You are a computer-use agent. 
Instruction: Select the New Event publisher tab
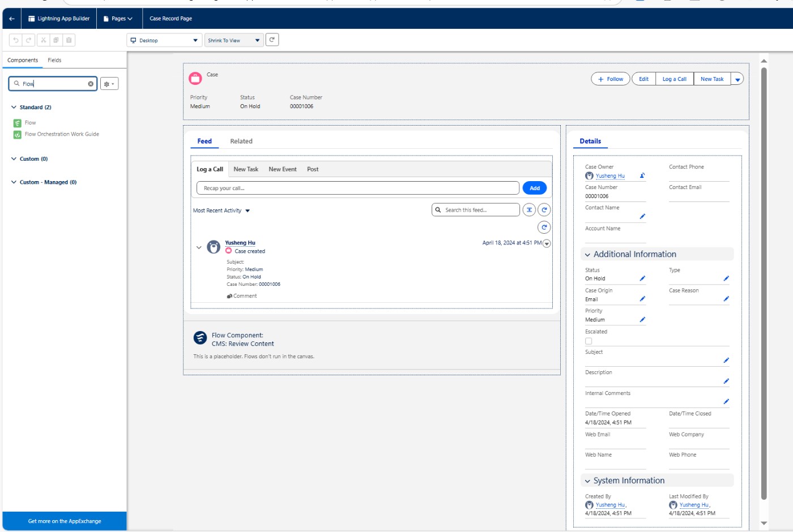[283, 169]
